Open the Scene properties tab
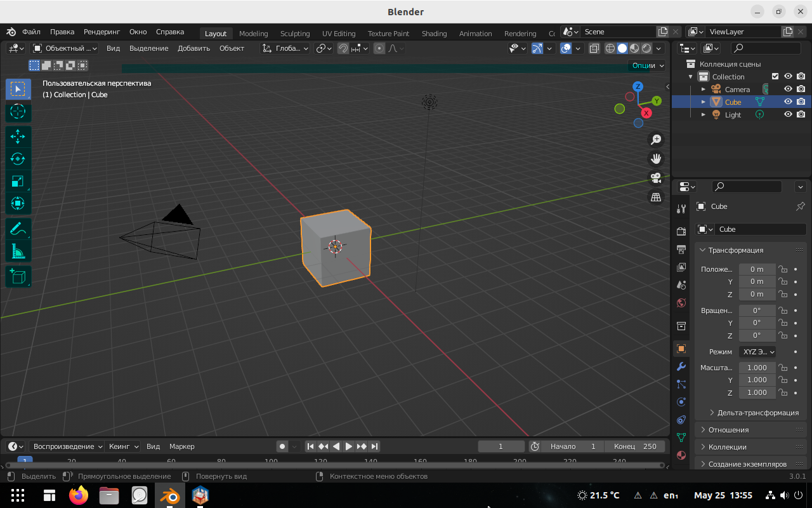Screen dimensions: 812x508 (x=681, y=284)
